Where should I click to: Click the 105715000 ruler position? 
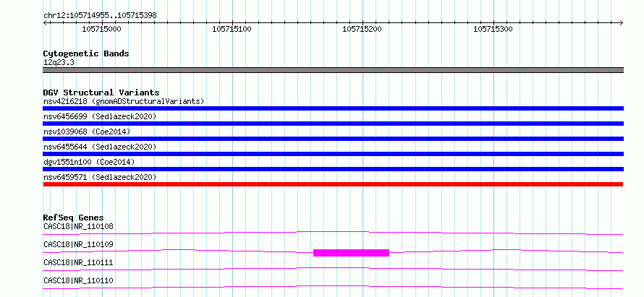click(x=102, y=29)
